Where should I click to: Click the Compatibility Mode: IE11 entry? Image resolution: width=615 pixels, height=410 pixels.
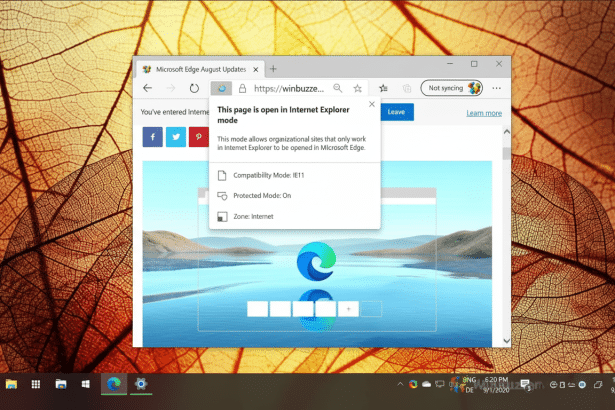[x=269, y=175]
